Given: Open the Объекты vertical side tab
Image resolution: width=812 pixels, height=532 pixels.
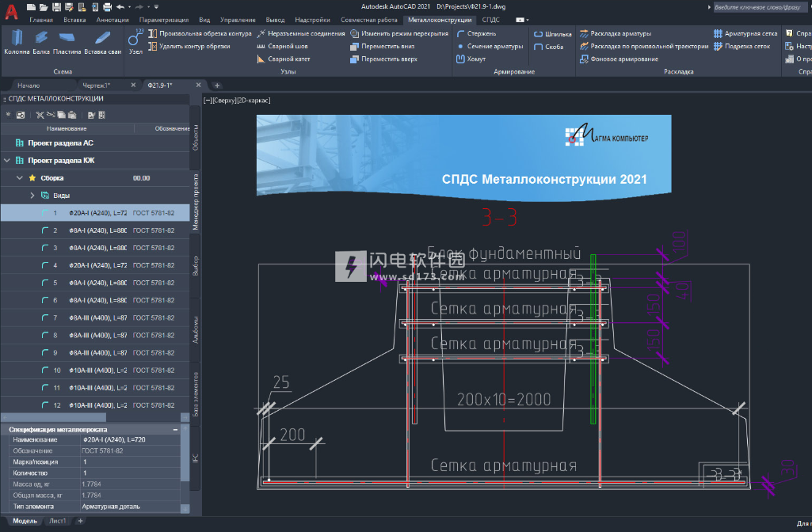Looking at the screenshot, I should [196, 138].
